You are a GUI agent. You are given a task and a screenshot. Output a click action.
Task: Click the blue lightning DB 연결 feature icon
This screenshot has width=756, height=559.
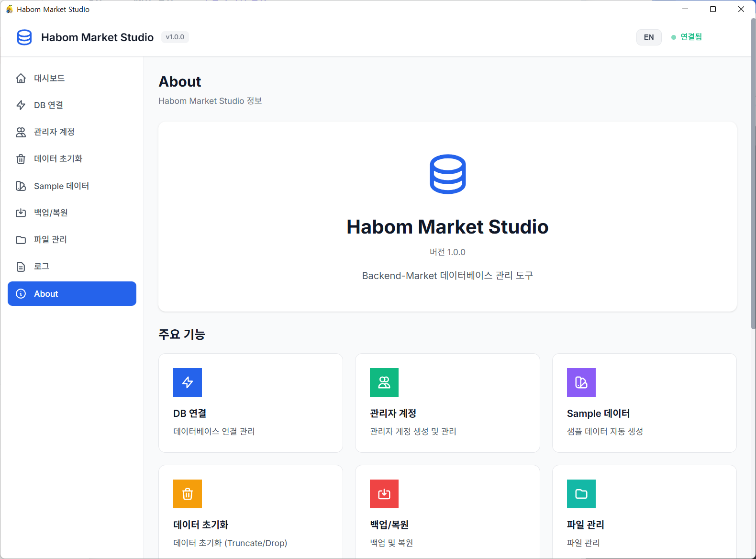[188, 382]
